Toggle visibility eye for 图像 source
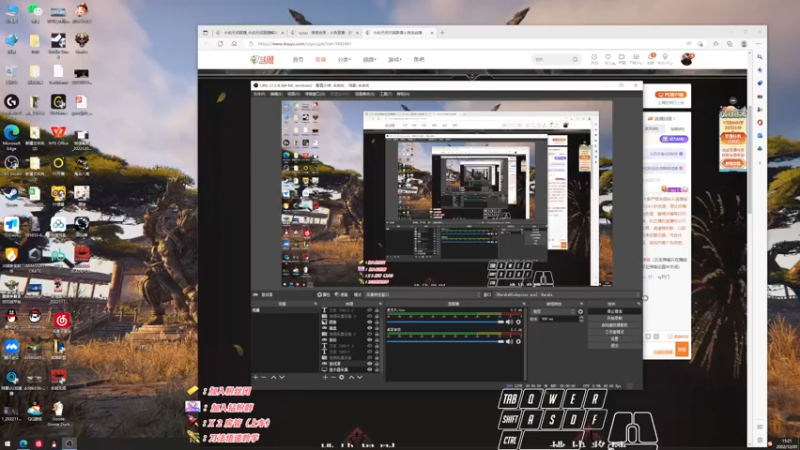The image size is (800, 450). point(369,322)
